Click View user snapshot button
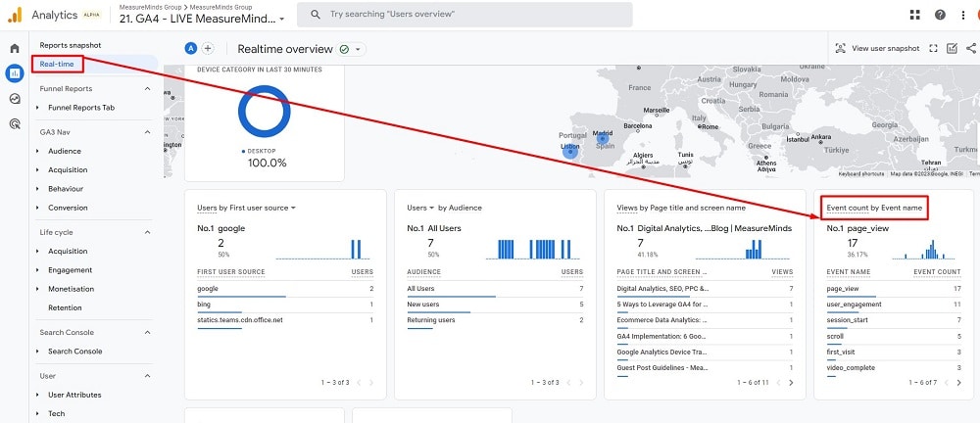 click(x=877, y=48)
